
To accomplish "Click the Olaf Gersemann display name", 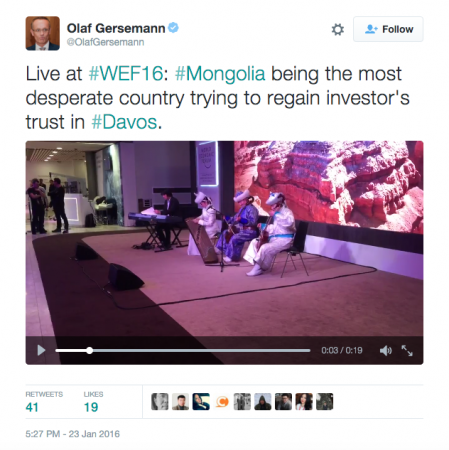I will (x=116, y=28).
